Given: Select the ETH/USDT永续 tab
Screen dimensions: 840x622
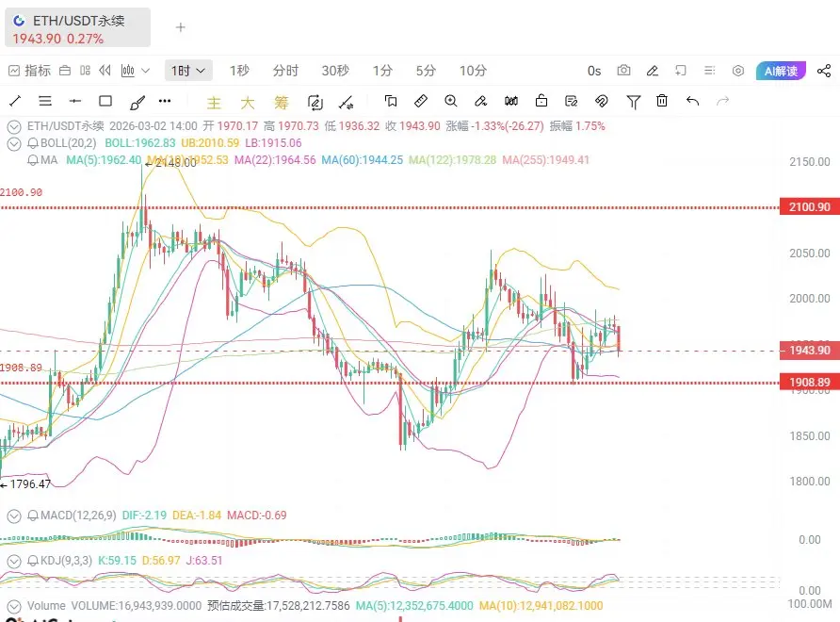Looking at the screenshot, I should 77,28.
